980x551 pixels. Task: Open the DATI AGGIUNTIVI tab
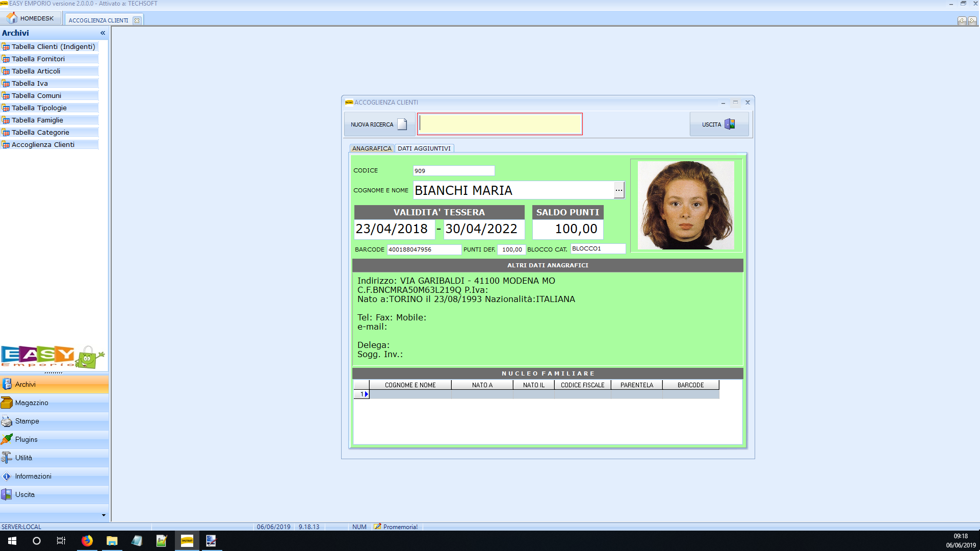coord(424,148)
